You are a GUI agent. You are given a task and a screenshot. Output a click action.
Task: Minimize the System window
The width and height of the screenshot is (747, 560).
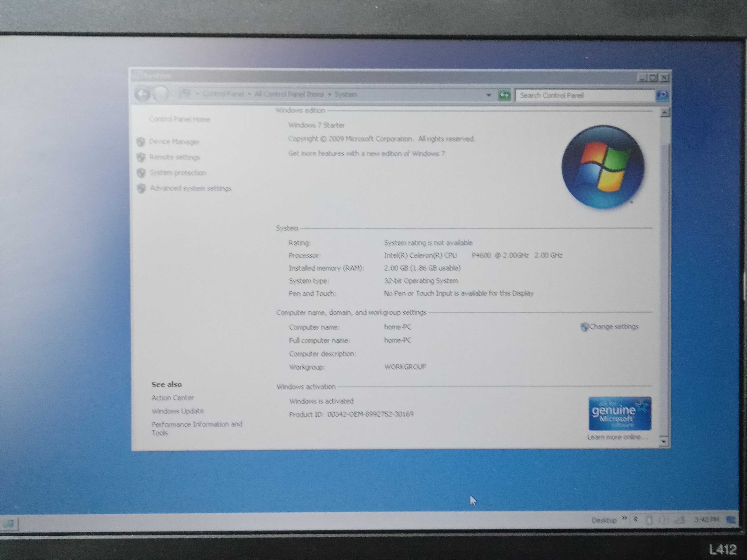(642, 78)
